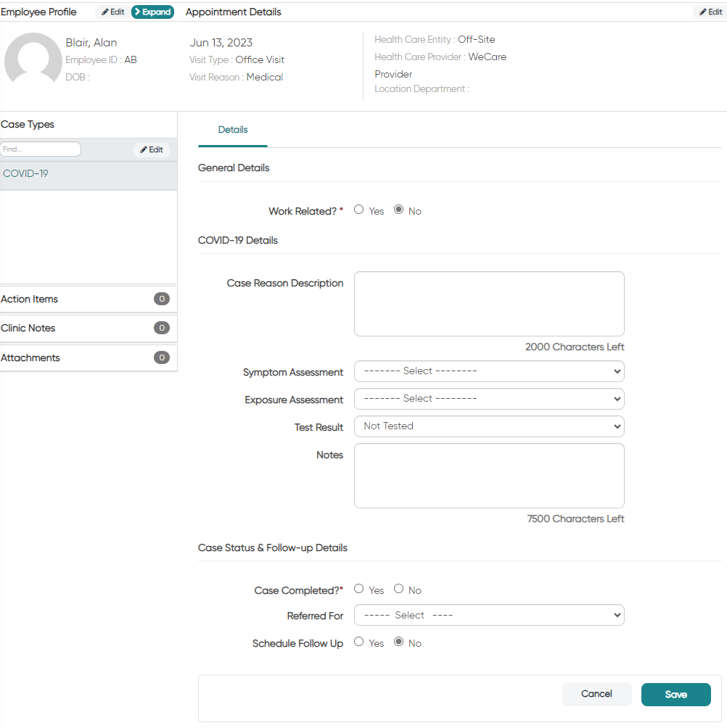
Task: Open the Symptom Assessment dropdown
Action: 489,371
